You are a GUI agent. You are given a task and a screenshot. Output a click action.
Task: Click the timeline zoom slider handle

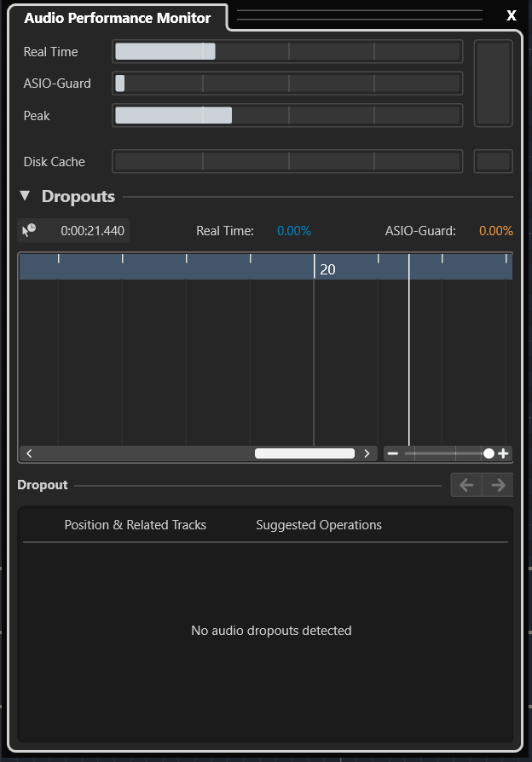point(489,453)
